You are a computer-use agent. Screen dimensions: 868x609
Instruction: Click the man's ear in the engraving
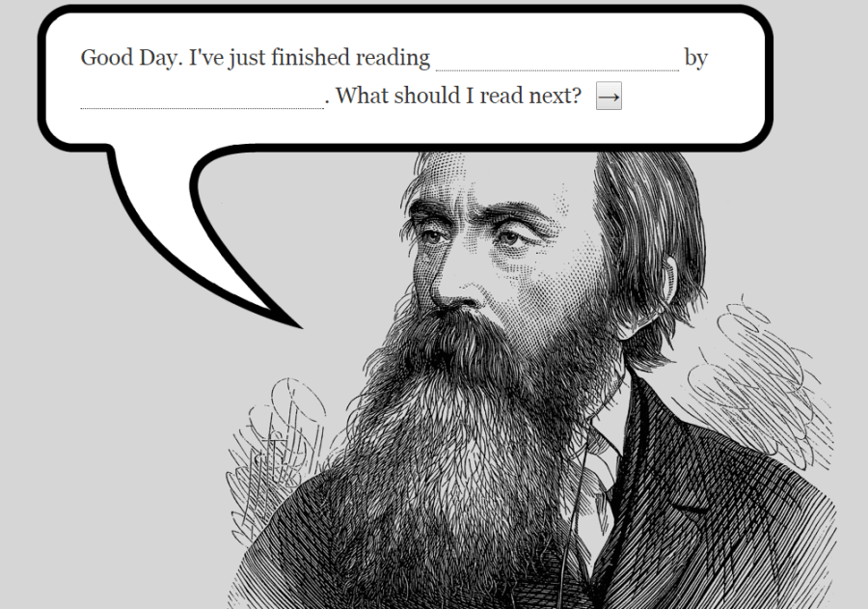click(668, 280)
